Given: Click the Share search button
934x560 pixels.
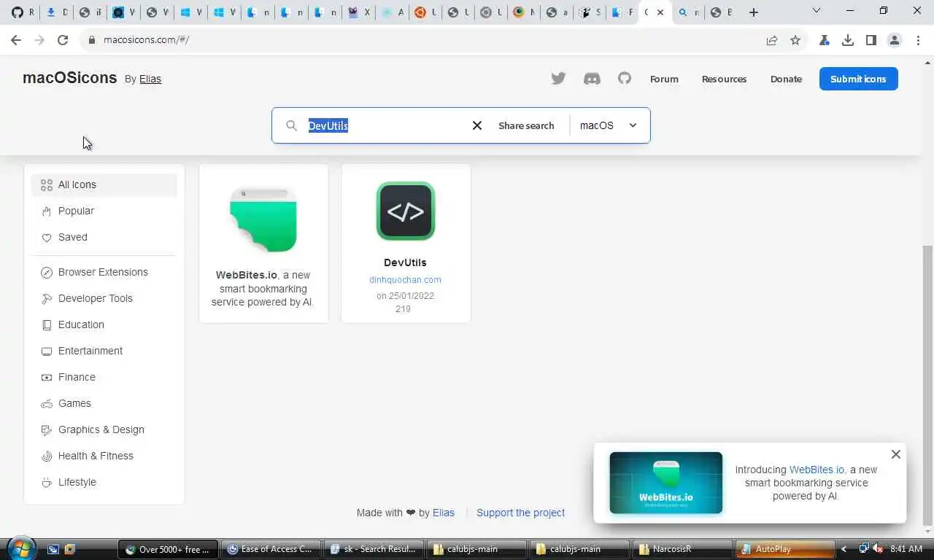Looking at the screenshot, I should point(526,125).
